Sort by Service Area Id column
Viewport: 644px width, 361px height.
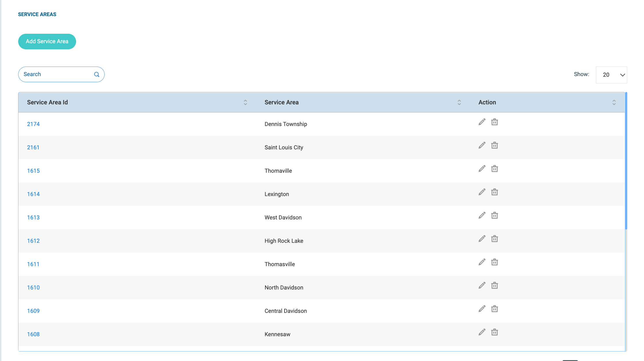point(245,102)
